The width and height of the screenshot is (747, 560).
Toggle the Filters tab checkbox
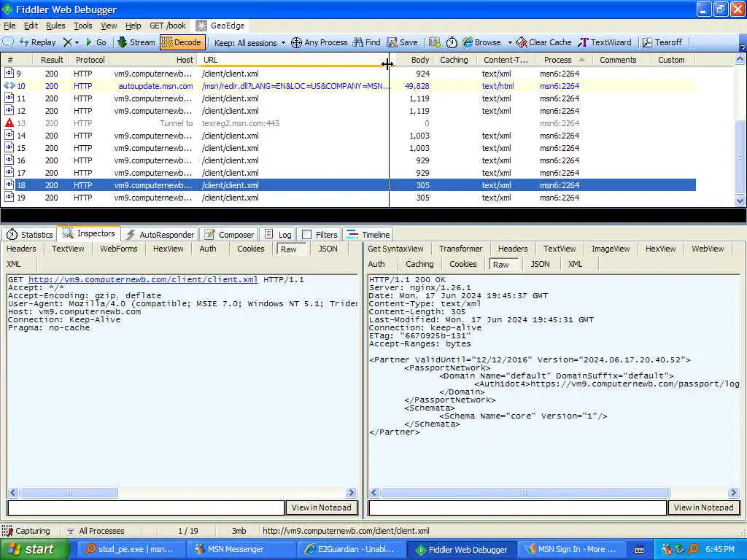(307, 234)
